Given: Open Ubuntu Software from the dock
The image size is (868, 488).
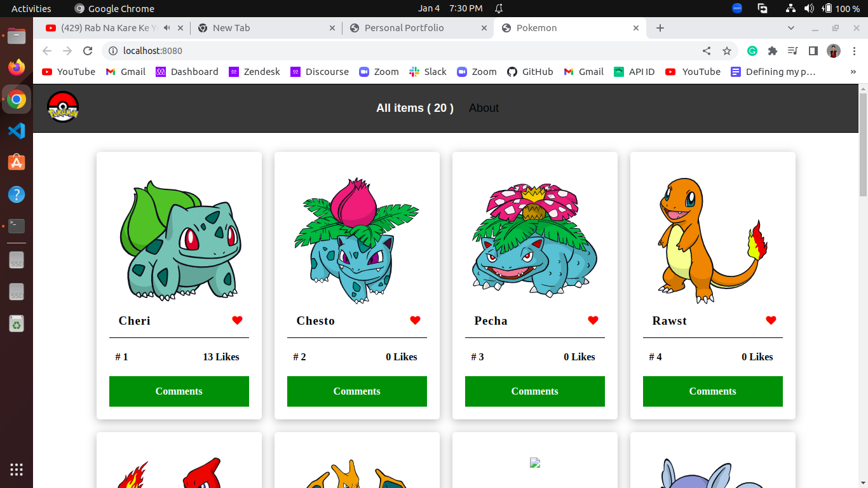Looking at the screenshot, I should (17, 163).
